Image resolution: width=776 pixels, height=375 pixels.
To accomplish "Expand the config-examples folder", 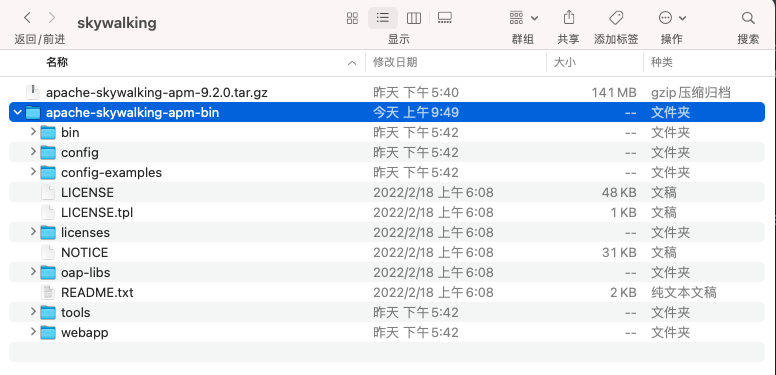I will click(33, 172).
